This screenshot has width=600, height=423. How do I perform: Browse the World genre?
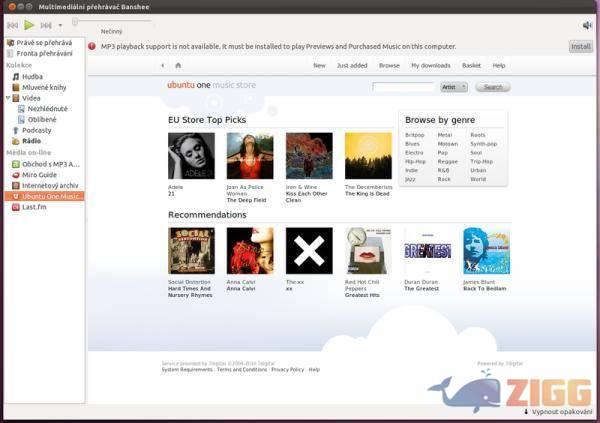click(x=478, y=179)
